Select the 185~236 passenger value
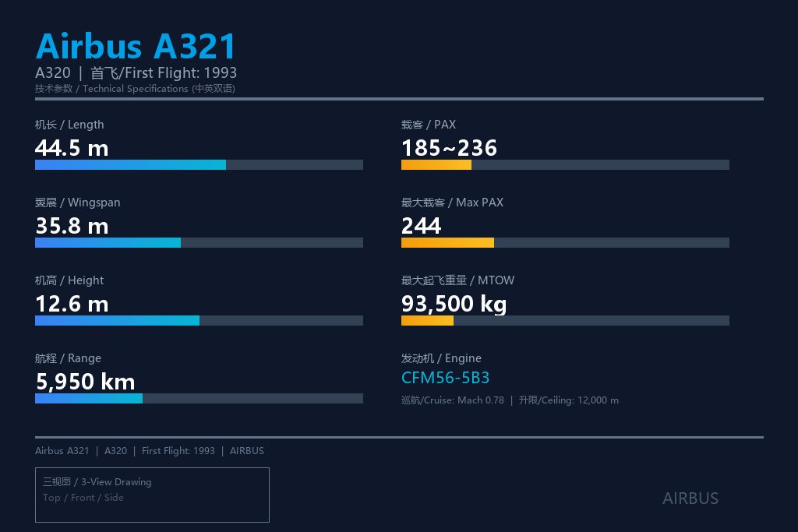This screenshot has height=532, width=798. [449, 148]
